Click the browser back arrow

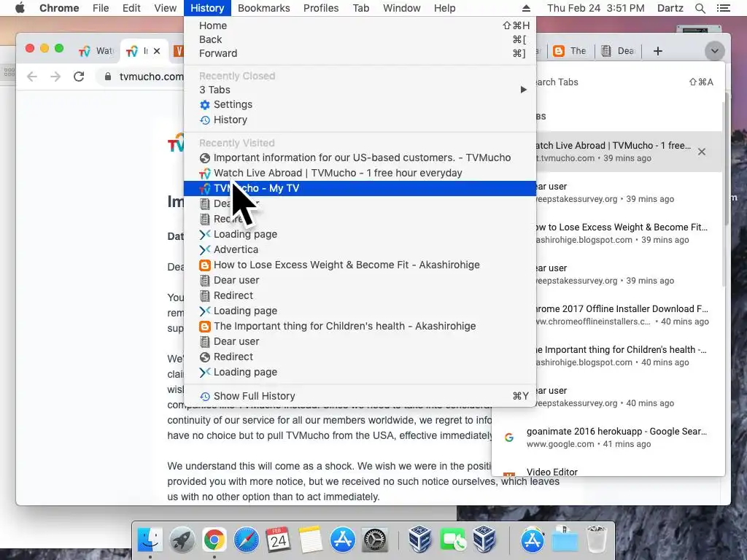(32, 76)
